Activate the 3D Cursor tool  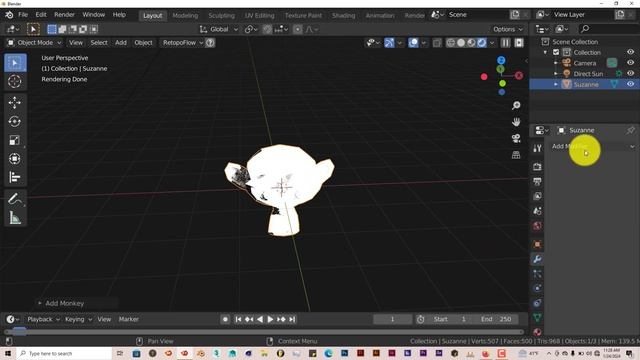click(x=15, y=81)
